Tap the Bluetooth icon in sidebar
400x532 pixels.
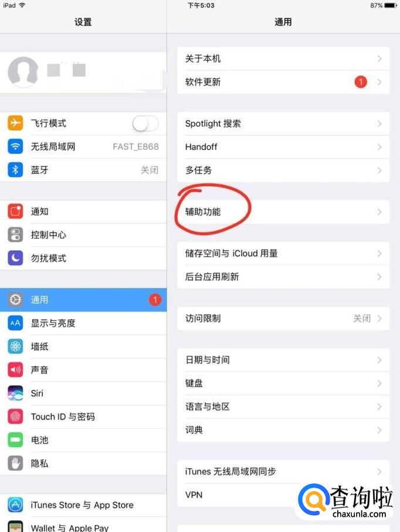[x=15, y=170]
